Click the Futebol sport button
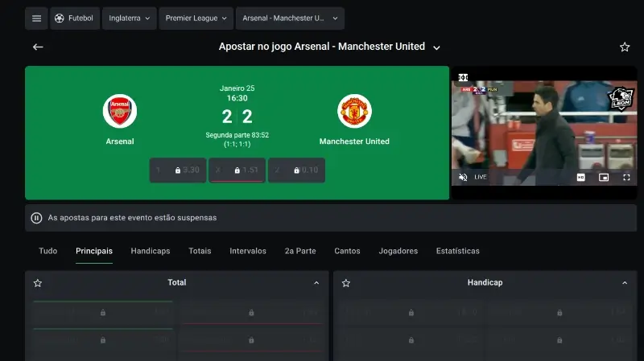 [75, 18]
